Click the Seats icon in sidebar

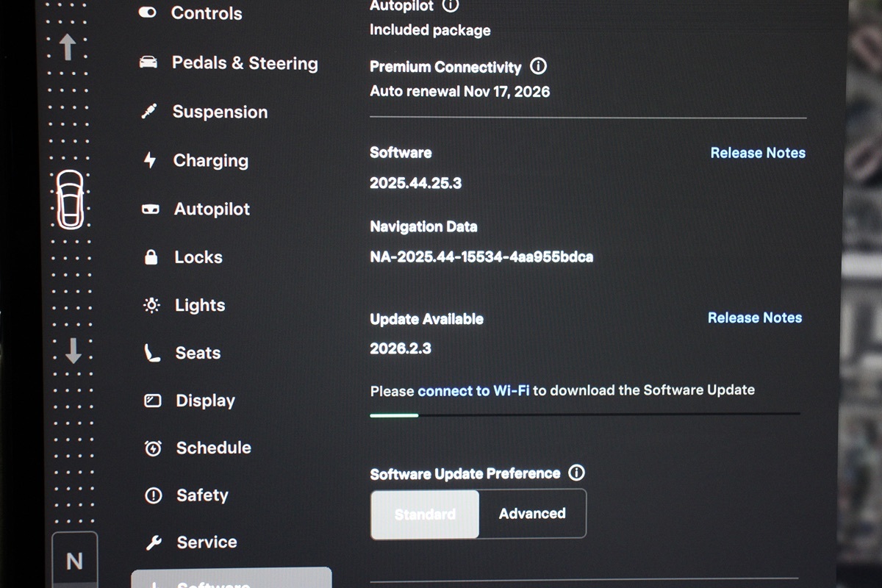tap(152, 354)
